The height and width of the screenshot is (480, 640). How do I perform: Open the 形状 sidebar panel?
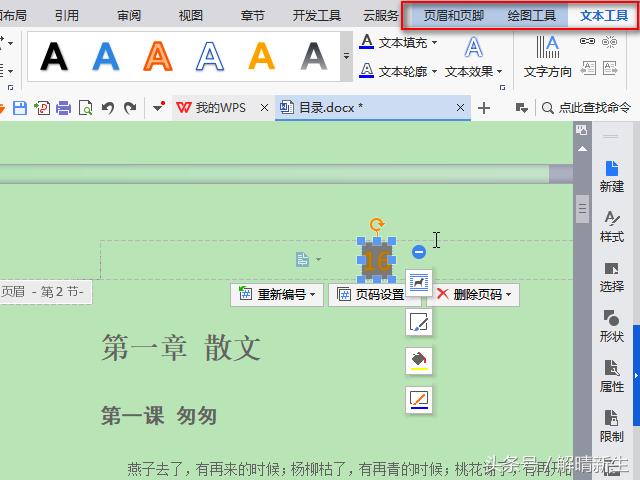point(611,326)
